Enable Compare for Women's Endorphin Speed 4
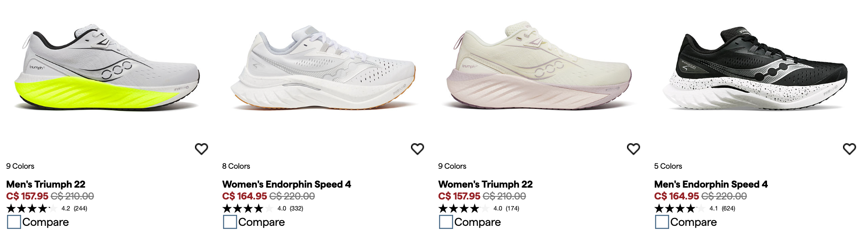This screenshot has width=868, height=232. tap(230, 222)
